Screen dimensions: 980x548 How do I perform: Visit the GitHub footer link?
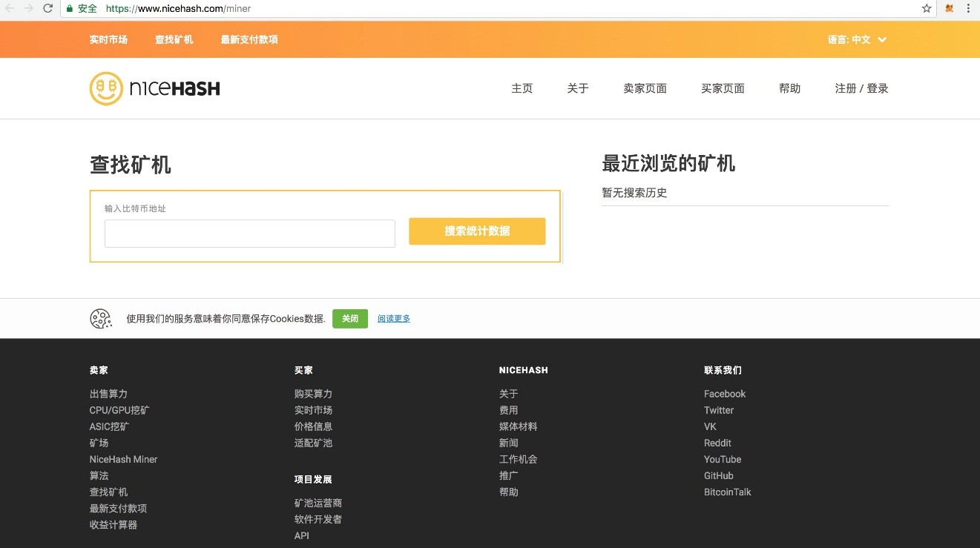719,475
